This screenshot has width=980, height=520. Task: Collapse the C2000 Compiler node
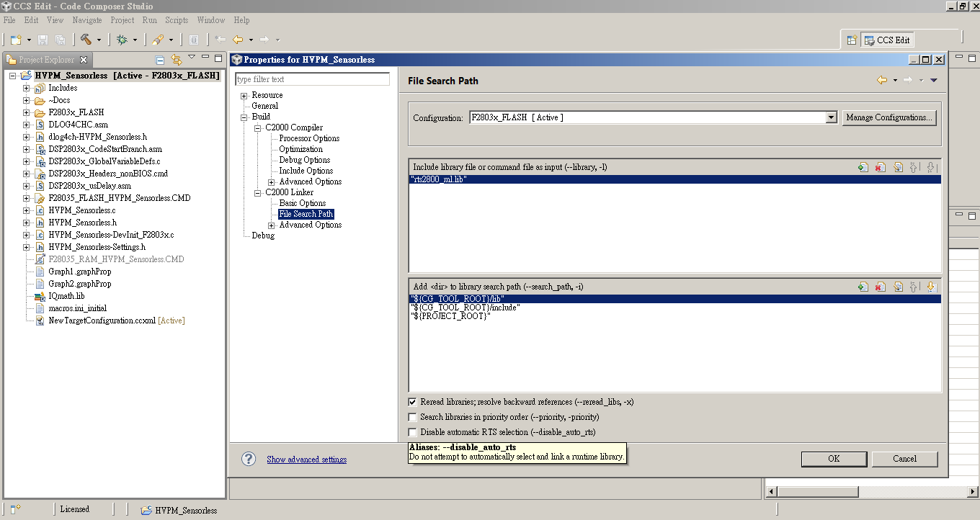click(258, 127)
